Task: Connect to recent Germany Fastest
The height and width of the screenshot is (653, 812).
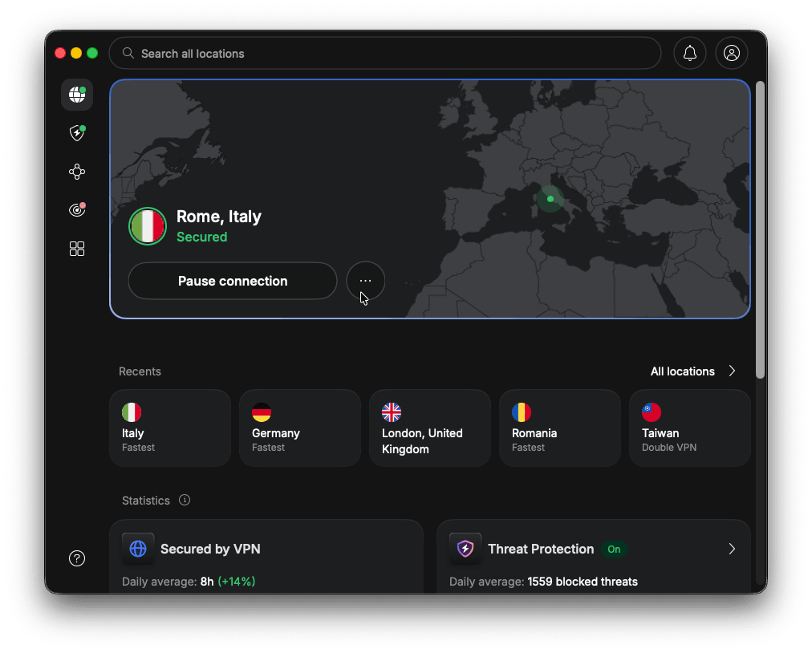Action: click(x=300, y=428)
